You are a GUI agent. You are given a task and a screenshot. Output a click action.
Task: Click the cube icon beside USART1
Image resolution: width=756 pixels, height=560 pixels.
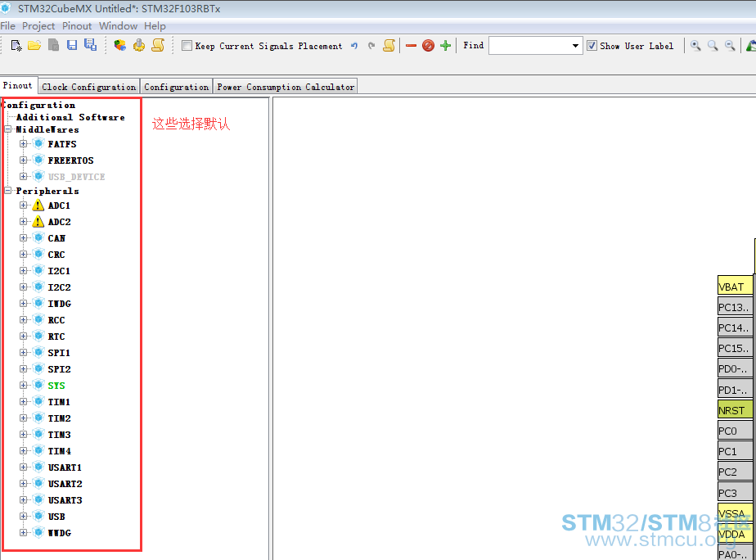coord(39,467)
